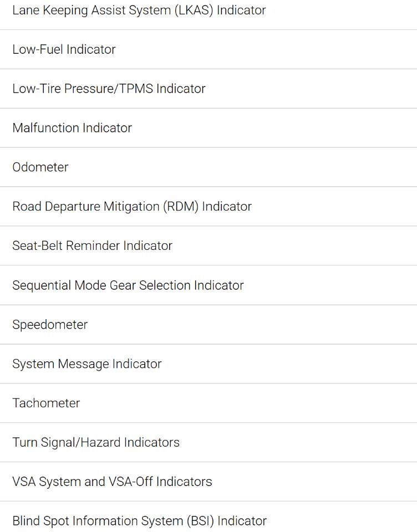Open Low-Tire Pressure/TPMS Indicator topic

point(208,89)
